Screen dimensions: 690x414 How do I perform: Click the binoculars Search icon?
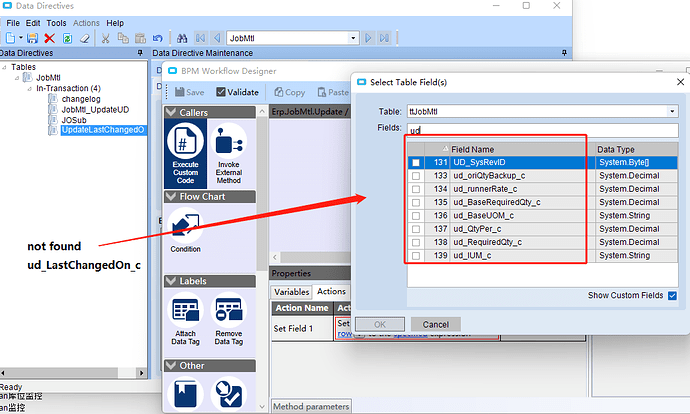click(182, 38)
